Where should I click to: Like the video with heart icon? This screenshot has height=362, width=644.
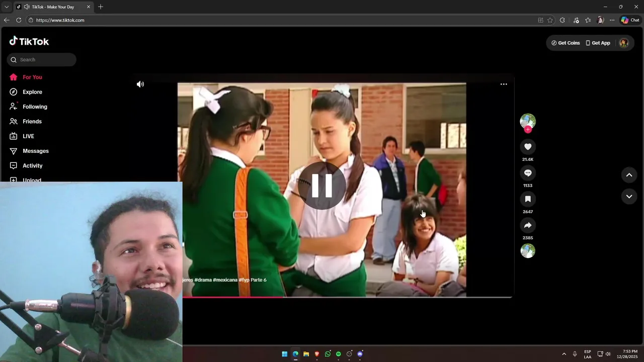pos(528,147)
